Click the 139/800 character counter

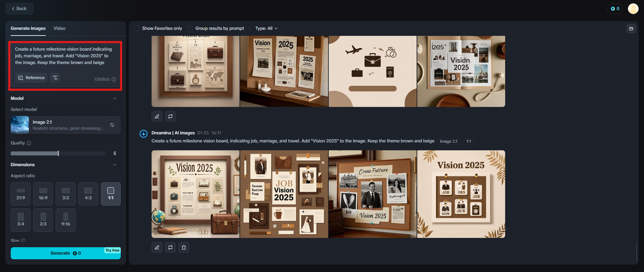(102, 79)
